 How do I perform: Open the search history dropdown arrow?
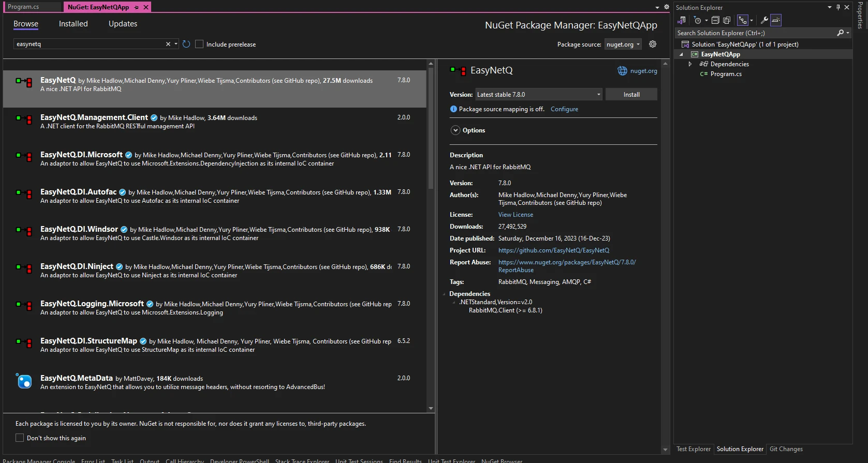tap(176, 44)
